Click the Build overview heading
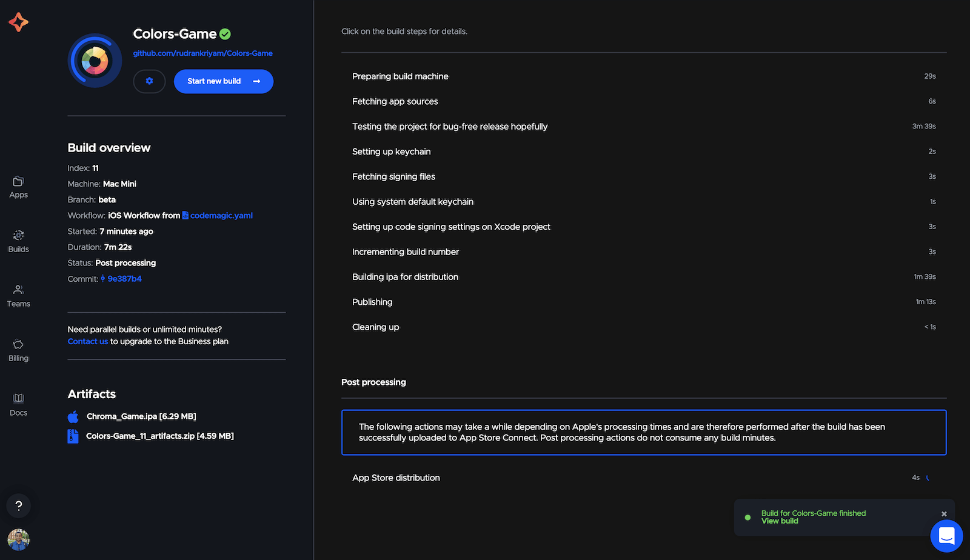 (109, 148)
